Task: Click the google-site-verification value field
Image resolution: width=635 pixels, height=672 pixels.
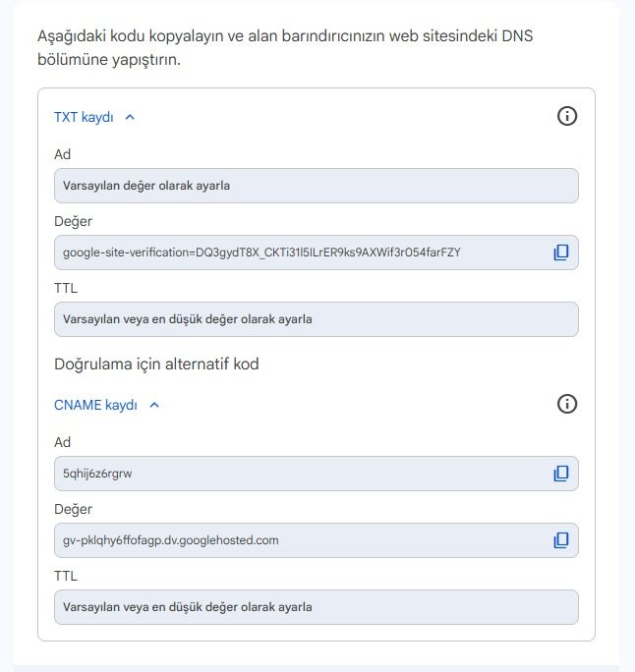Action: pyautogui.click(x=316, y=252)
